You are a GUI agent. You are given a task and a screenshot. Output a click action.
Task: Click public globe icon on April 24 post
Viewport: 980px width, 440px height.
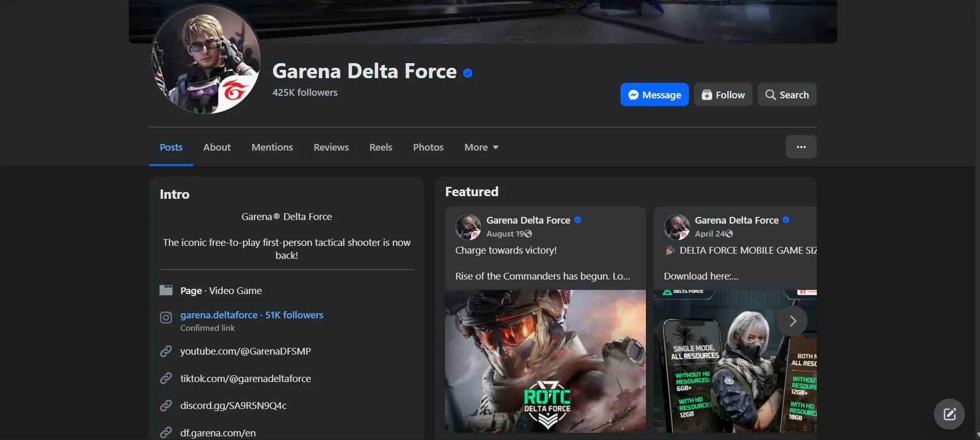pyautogui.click(x=729, y=234)
